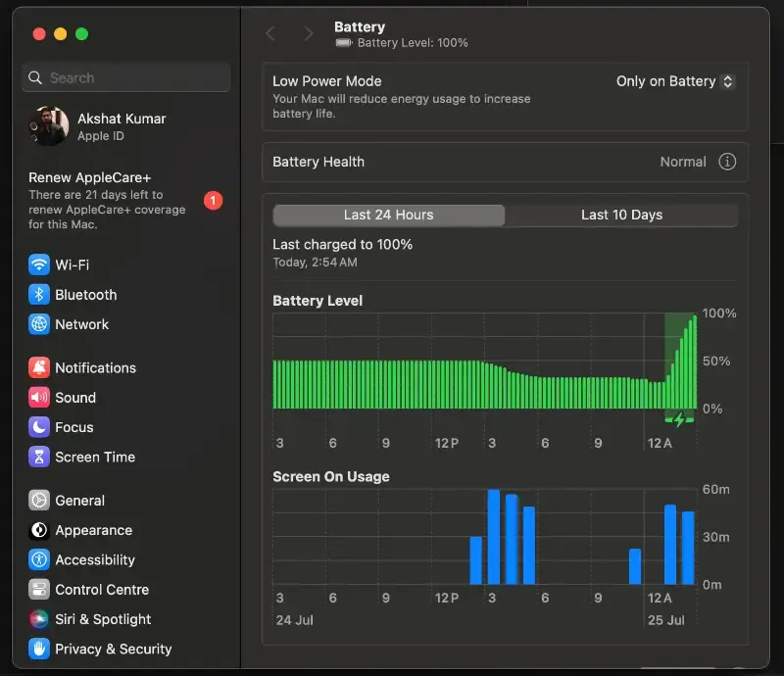Open Wi-Fi settings icon in sidebar
784x676 pixels.
click(39, 265)
